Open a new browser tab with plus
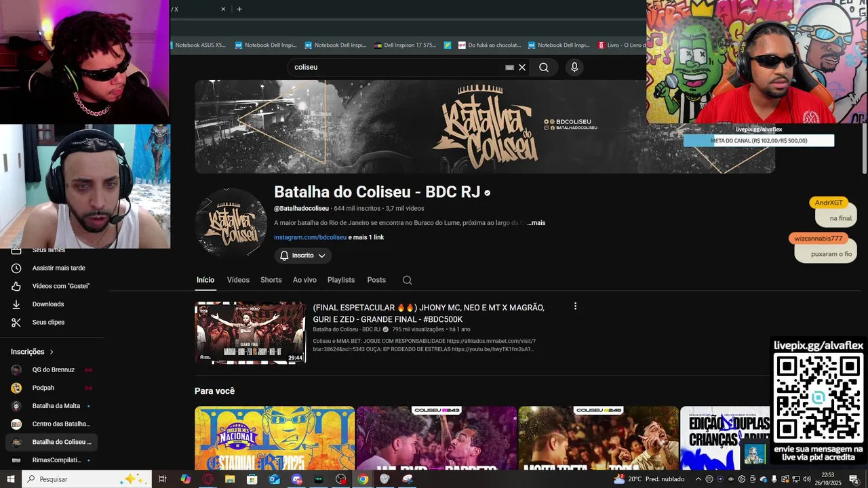The image size is (868, 488). (239, 9)
